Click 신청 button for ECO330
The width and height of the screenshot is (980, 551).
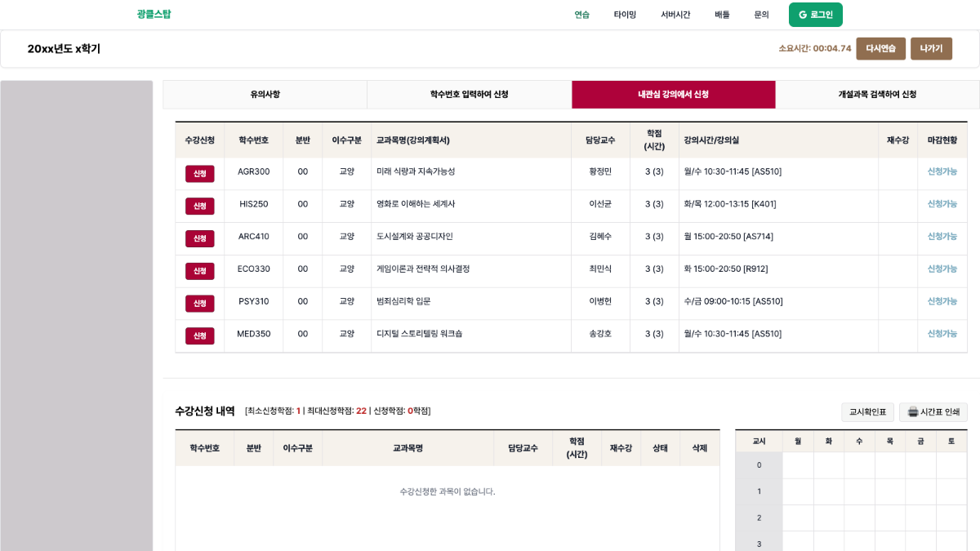click(199, 271)
